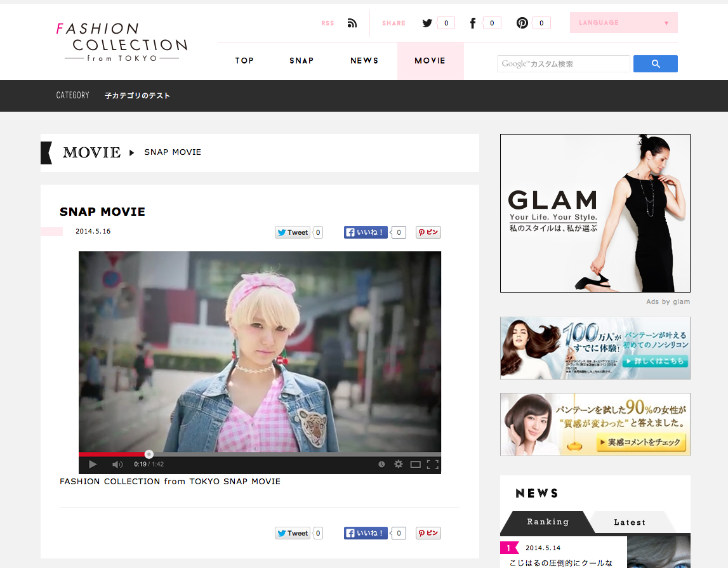Click the header Pinterest share icon
The image size is (728, 568).
click(x=522, y=23)
